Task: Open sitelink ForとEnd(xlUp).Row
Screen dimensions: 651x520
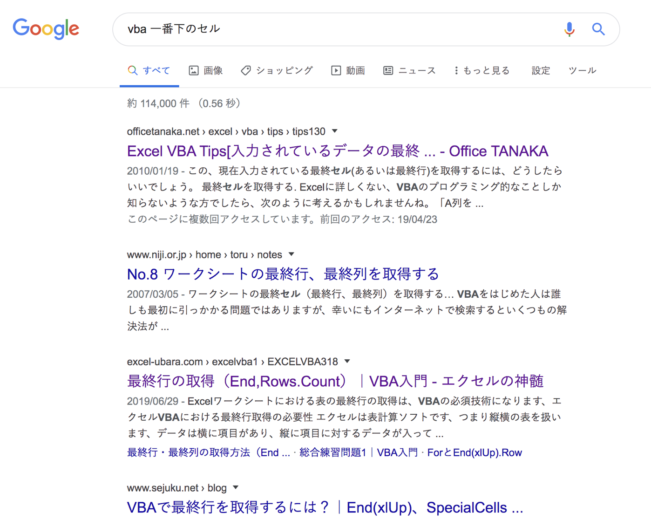Action: point(475,452)
